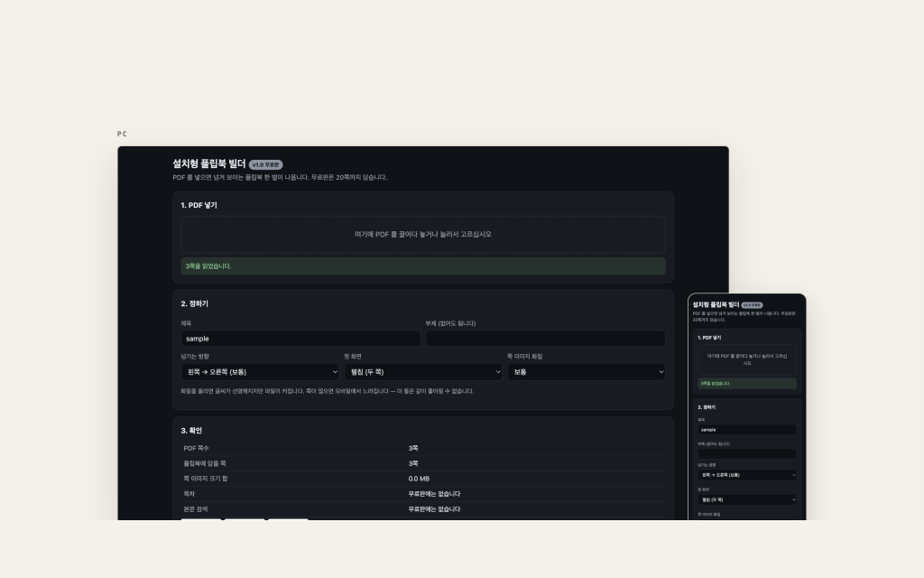Open the 첫 화면 dropdown in mobile preview

(x=746, y=499)
